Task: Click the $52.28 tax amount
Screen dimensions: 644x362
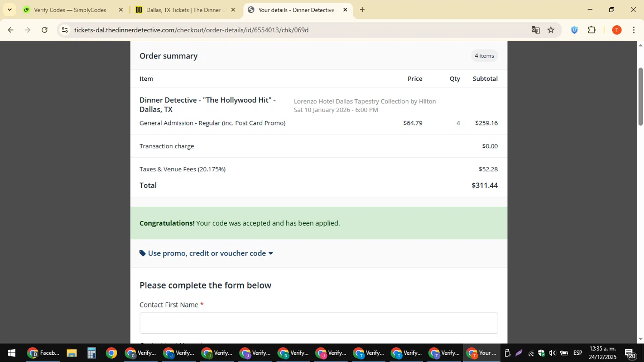Action: click(488, 169)
